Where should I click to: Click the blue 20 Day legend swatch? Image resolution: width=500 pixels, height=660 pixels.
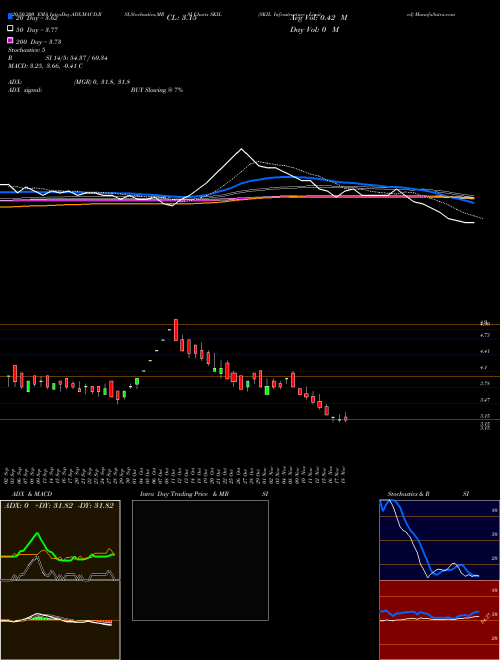[10, 17]
